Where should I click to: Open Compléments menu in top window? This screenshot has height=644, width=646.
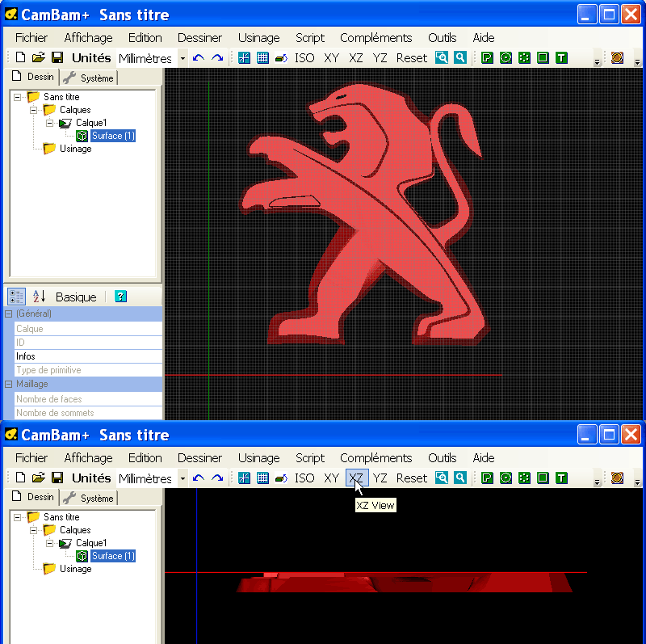click(x=375, y=38)
